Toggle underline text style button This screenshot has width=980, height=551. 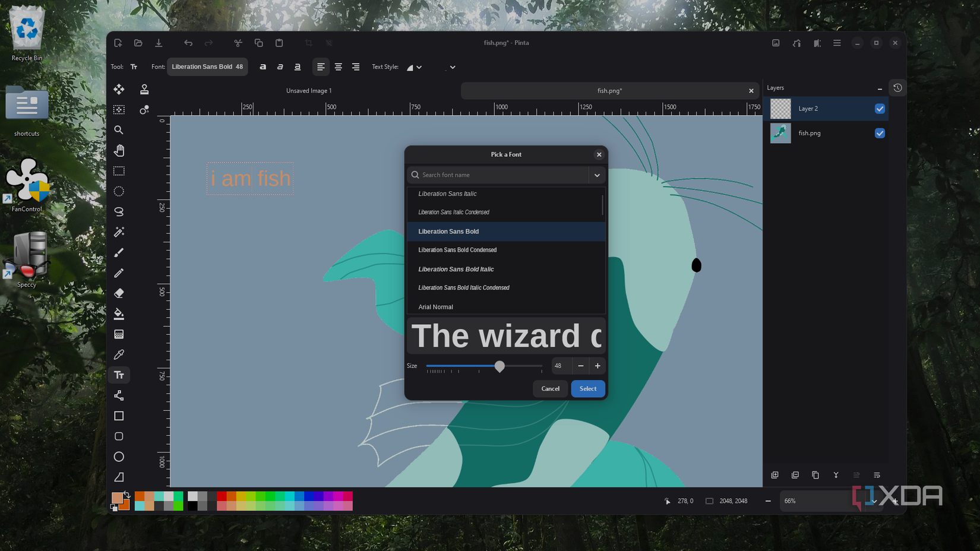click(x=298, y=67)
